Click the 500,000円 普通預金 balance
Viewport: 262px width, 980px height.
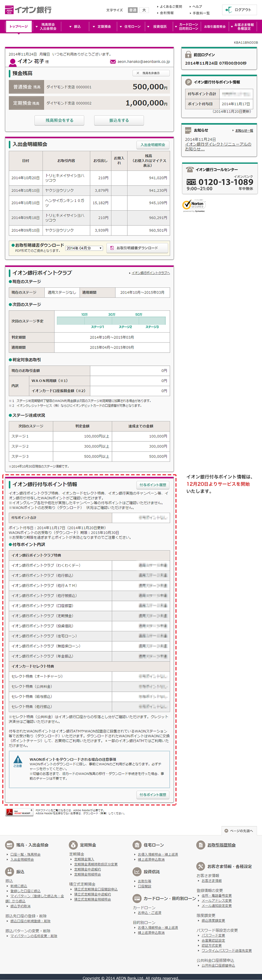click(x=150, y=87)
